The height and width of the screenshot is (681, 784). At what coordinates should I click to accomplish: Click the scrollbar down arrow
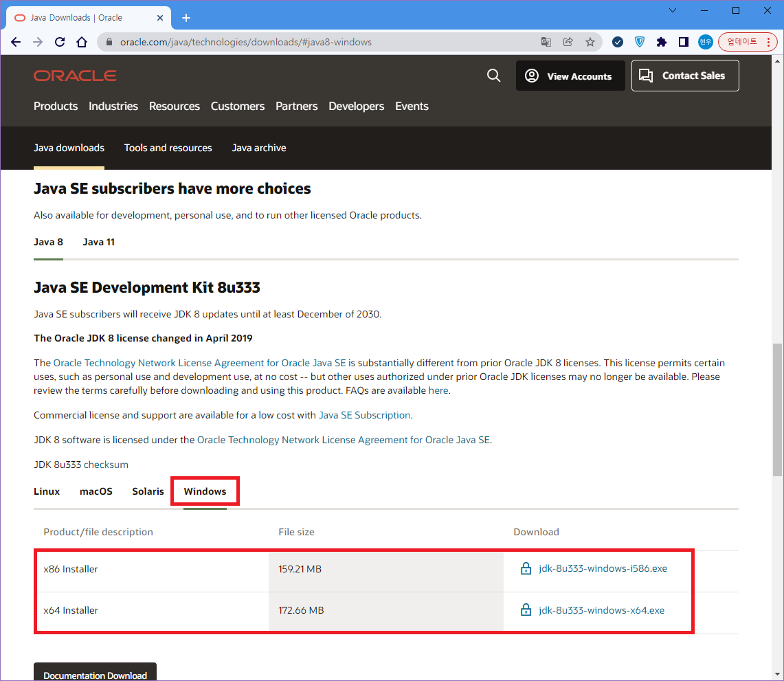778,673
